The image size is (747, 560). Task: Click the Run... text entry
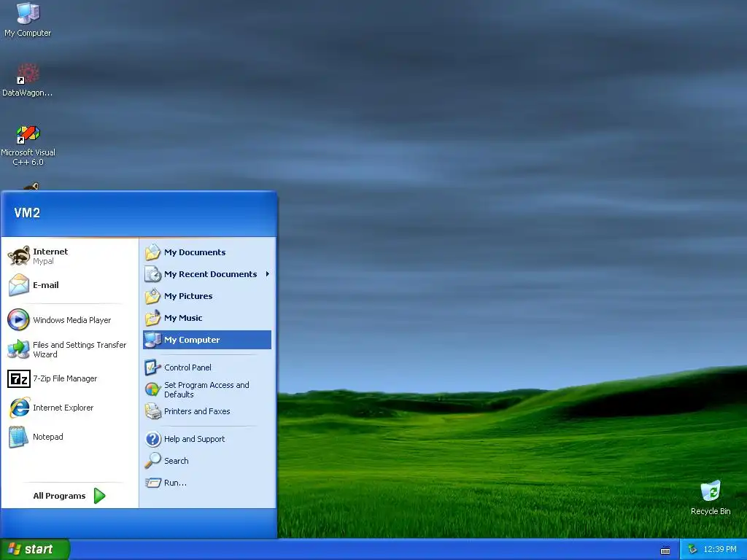coord(175,483)
